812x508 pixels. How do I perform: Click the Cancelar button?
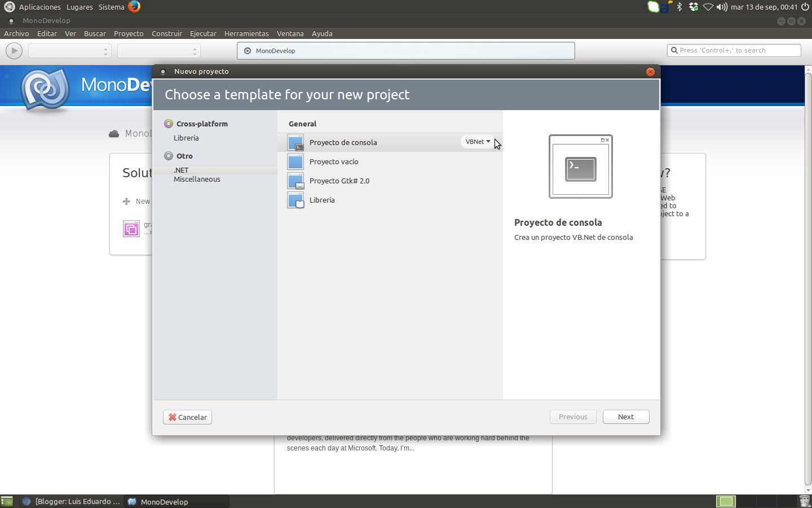(x=187, y=417)
